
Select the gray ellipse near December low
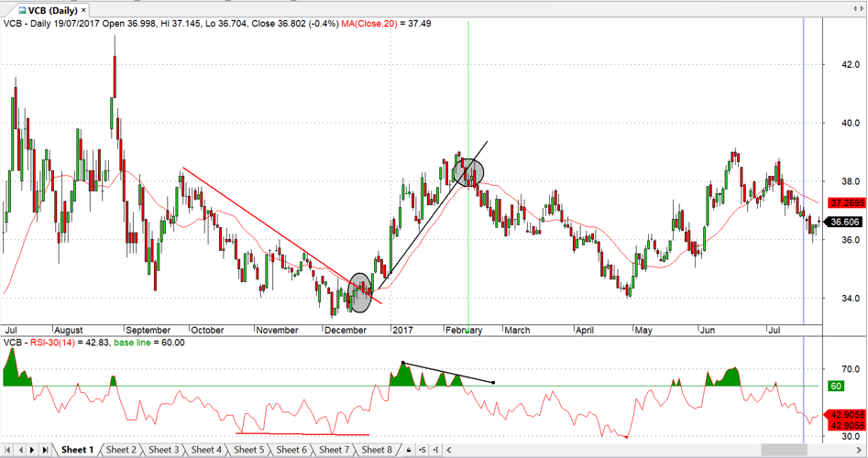coord(360,292)
